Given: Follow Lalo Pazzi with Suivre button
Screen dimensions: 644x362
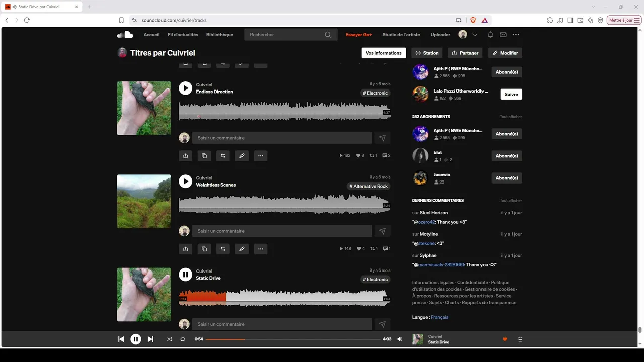Looking at the screenshot, I should 511,94.
